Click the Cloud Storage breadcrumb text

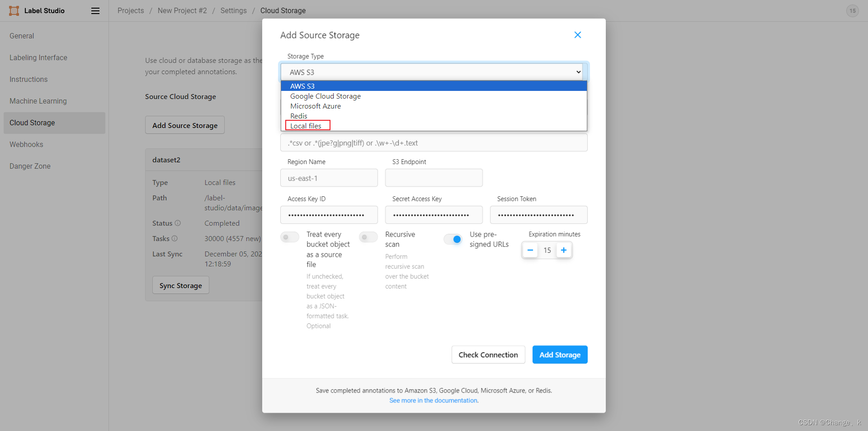283,10
